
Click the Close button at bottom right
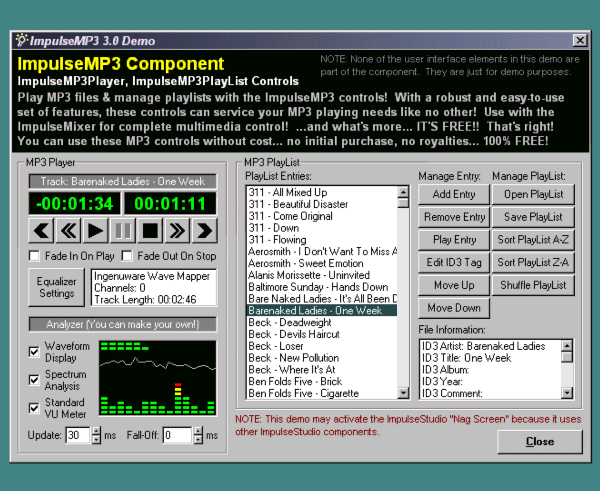tap(540, 442)
